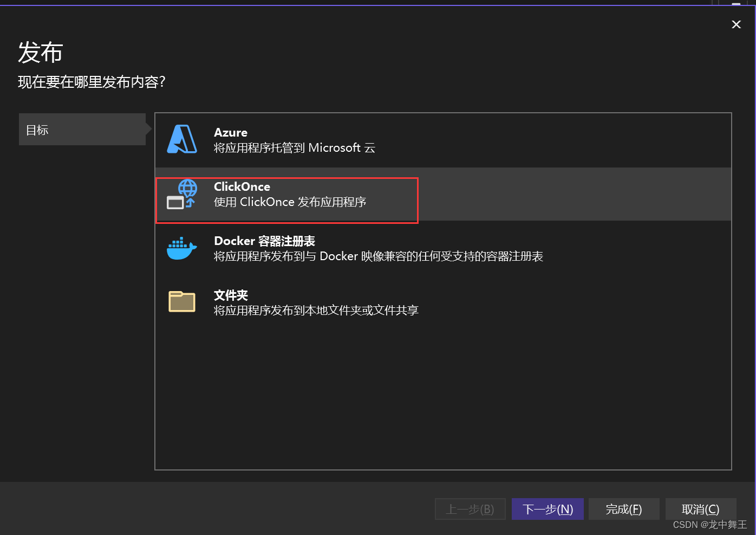Click description 将应用程序托管到 Microsoft 云
The height and width of the screenshot is (535, 756).
[x=295, y=147]
